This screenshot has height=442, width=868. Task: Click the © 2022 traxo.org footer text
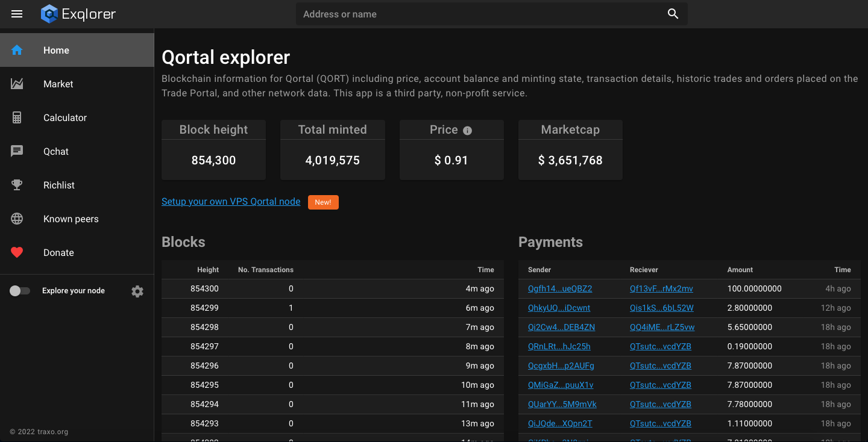pos(39,432)
